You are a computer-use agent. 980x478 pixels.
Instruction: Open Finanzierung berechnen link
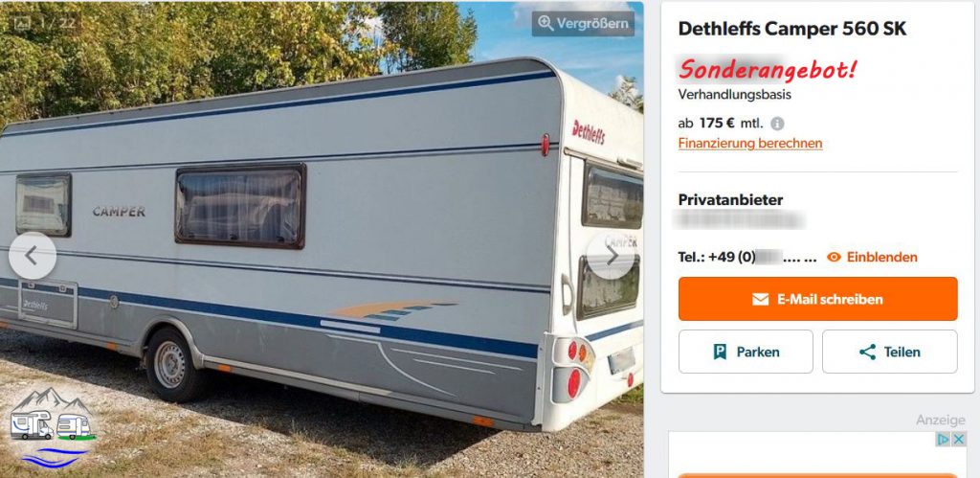750,144
